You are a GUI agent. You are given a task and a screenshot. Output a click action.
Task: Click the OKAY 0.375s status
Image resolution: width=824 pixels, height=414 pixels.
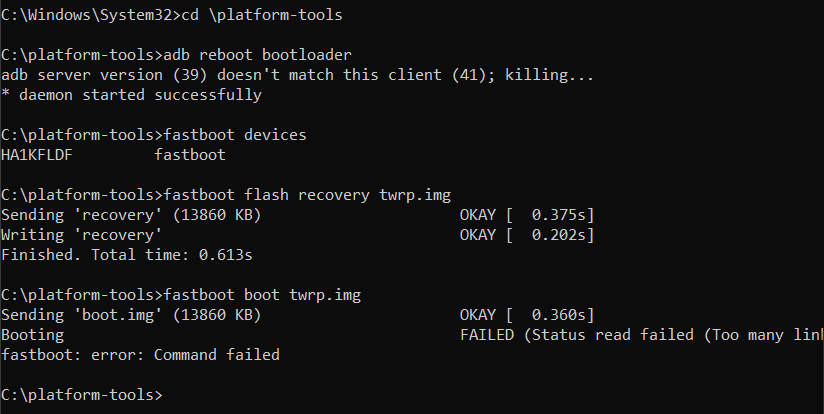point(526,214)
